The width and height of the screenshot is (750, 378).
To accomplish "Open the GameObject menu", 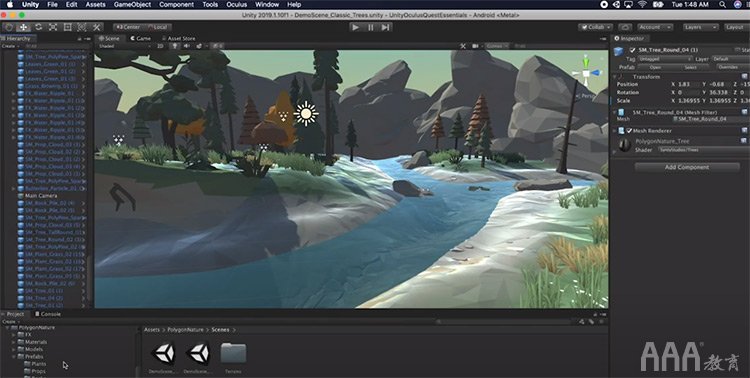I will (132, 4).
